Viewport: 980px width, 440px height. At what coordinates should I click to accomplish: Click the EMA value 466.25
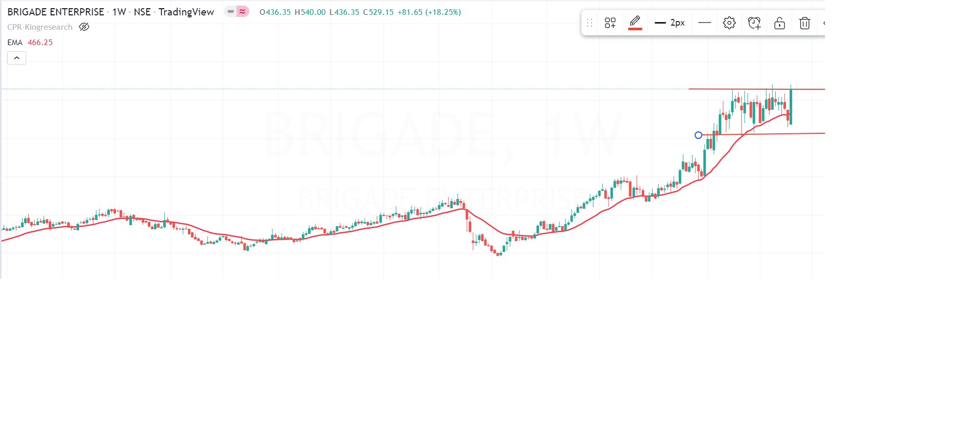click(40, 43)
